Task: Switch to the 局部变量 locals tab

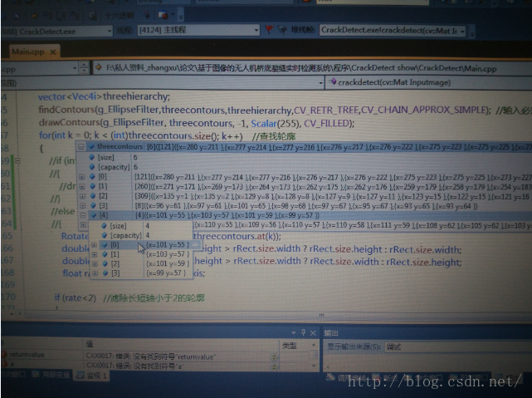Action: pyautogui.click(x=51, y=375)
